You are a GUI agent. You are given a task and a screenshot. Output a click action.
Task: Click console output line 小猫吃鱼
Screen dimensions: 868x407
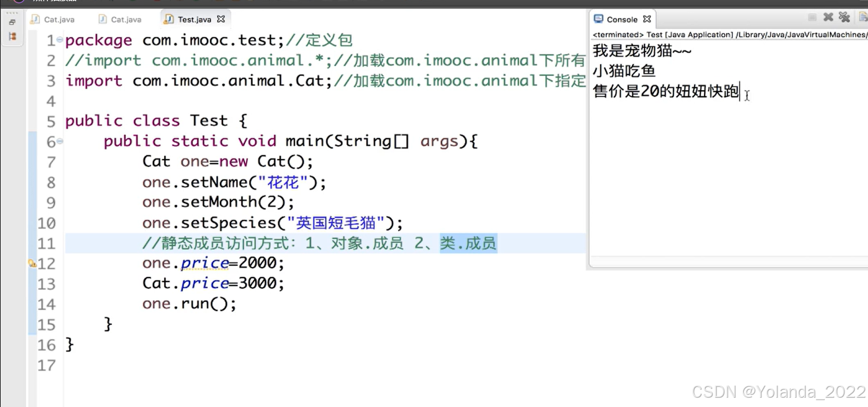[624, 71]
